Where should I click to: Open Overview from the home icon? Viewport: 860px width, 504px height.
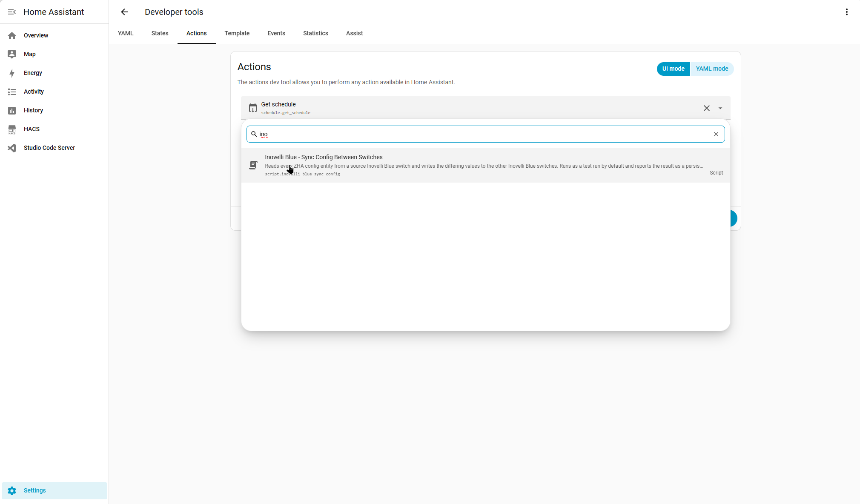[12, 35]
